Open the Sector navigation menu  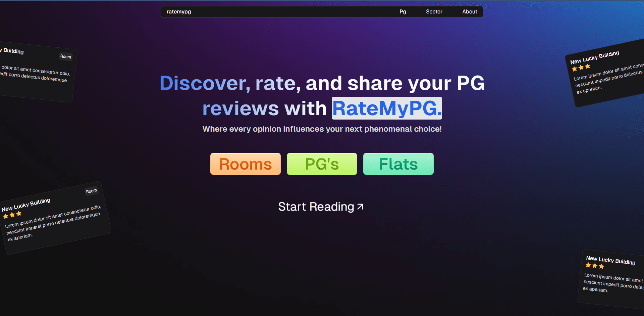click(434, 11)
